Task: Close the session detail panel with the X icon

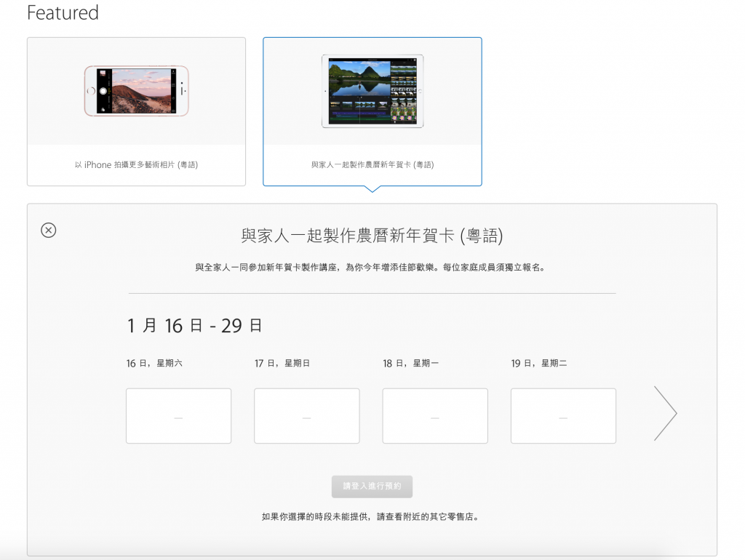Action: pyautogui.click(x=49, y=231)
